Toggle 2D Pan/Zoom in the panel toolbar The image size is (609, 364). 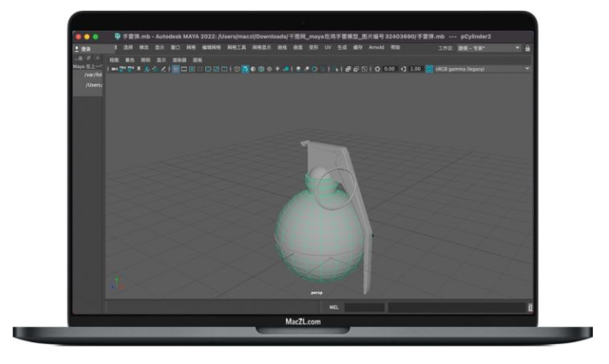pyautogui.click(x=156, y=69)
